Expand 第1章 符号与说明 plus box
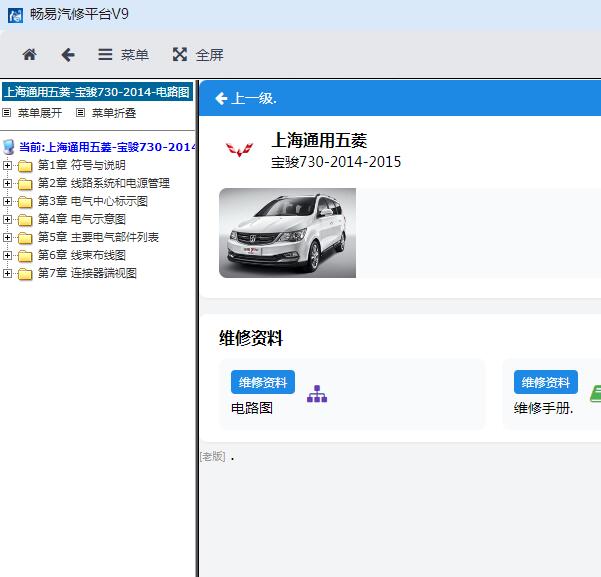This screenshot has height=577, width=601. [x=7, y=165]
